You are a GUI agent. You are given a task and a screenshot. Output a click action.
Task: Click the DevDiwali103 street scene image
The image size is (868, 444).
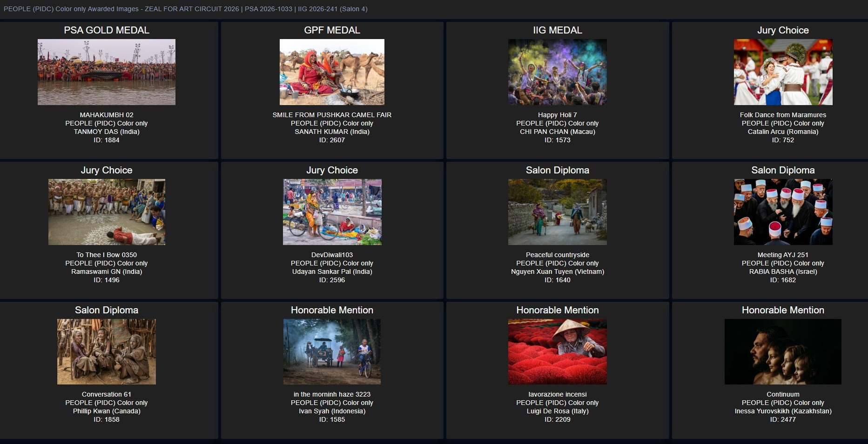coord(332,212)
